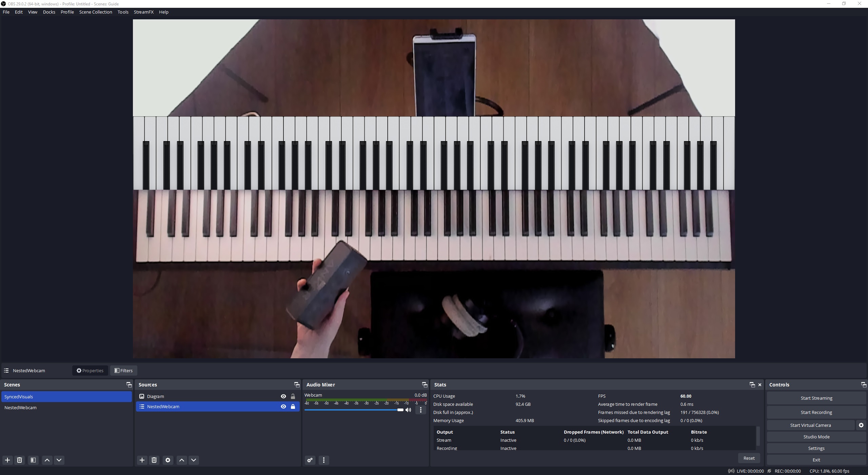Reset the Stats panel

749,458
